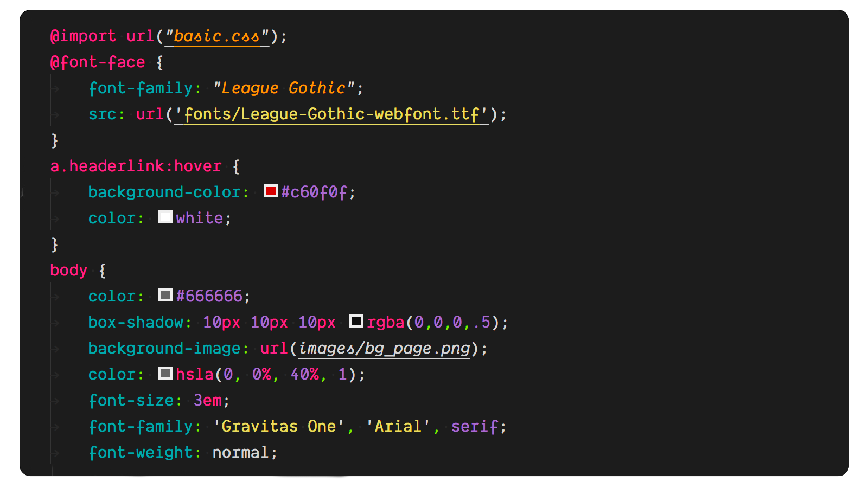Click the font-family property in body
This screenshot has width=868, height=488.
(141, 427)
